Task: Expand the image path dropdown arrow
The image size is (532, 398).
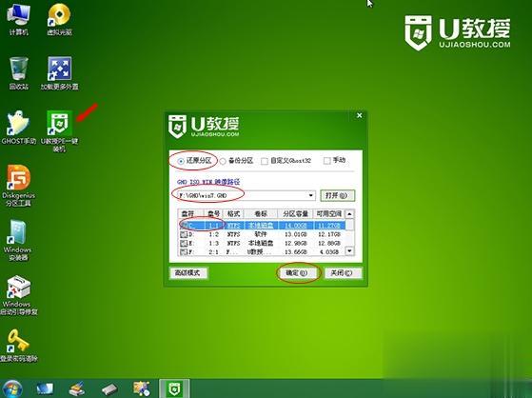Action: [311, 195]
